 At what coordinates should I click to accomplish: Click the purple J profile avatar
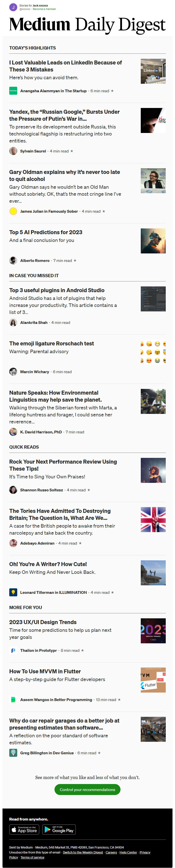tap(13, 7)
